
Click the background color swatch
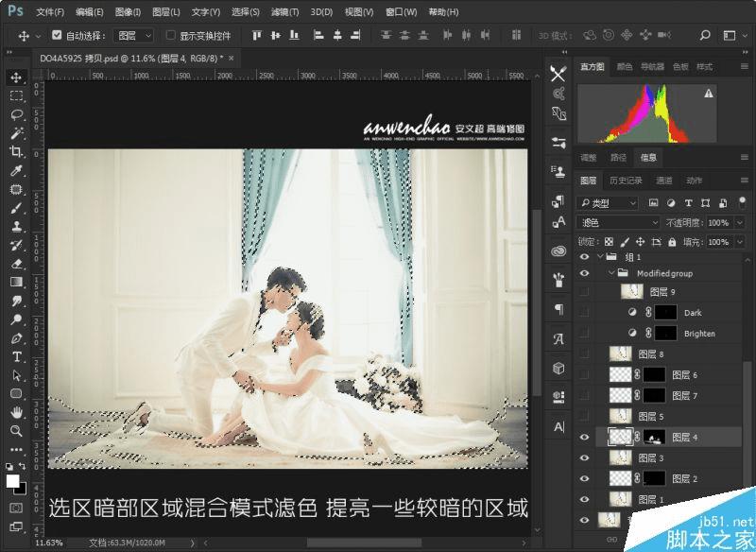click(x=23, y=491)
